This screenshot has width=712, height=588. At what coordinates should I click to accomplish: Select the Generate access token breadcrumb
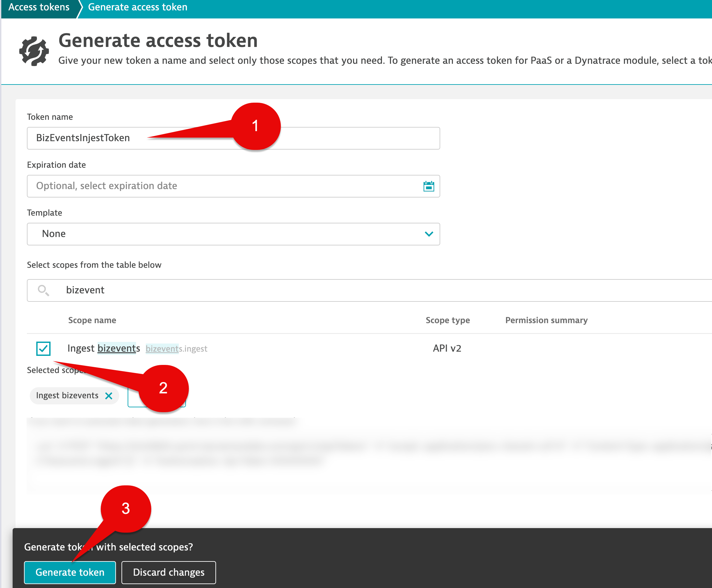pyautogui.click(x=138, y=7)
